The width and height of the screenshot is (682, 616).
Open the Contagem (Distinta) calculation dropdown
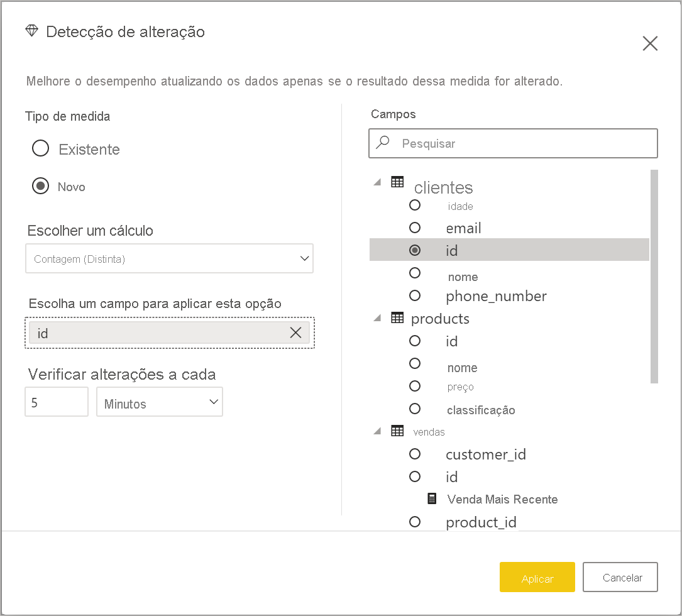(169, 258)
